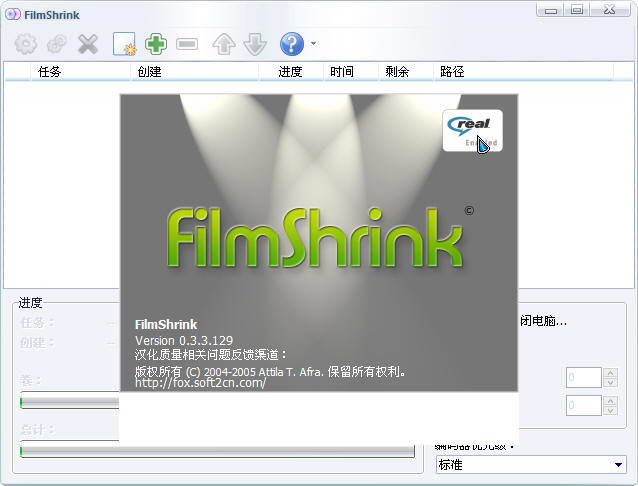
Task: Maximize the FilmShrink window
Action: point(577,10)
